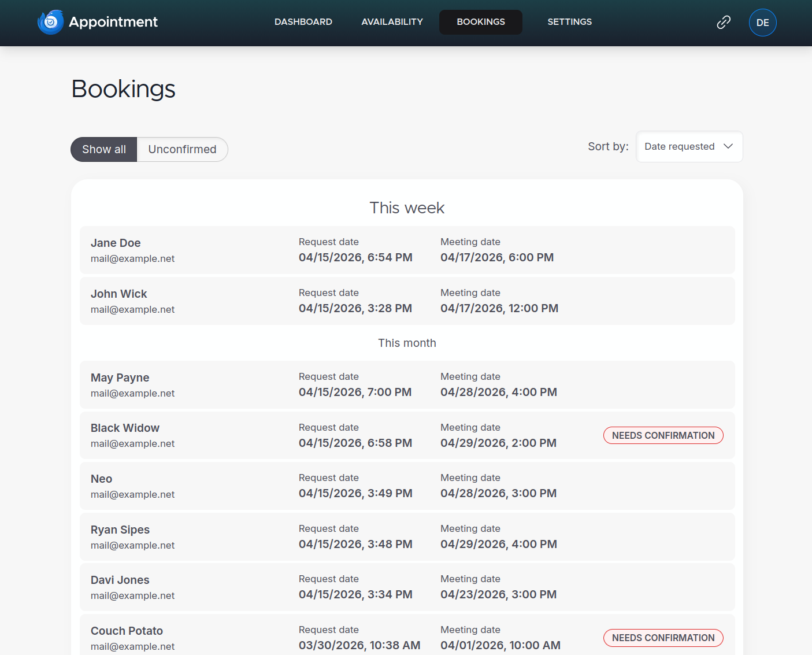This screenshot has height=655, width=812.
Task: Open the Availability tab
Action: tap(392, 22)
